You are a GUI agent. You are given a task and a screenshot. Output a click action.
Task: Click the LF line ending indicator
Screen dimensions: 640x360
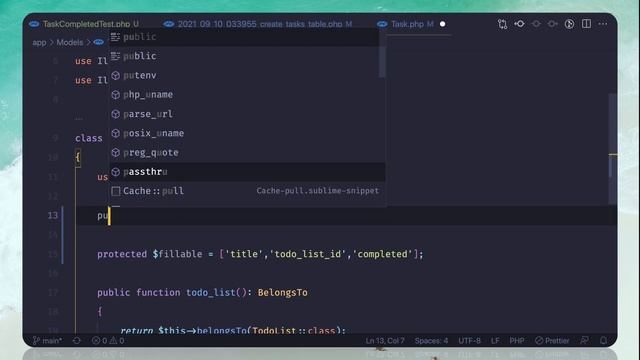point(495,340)
